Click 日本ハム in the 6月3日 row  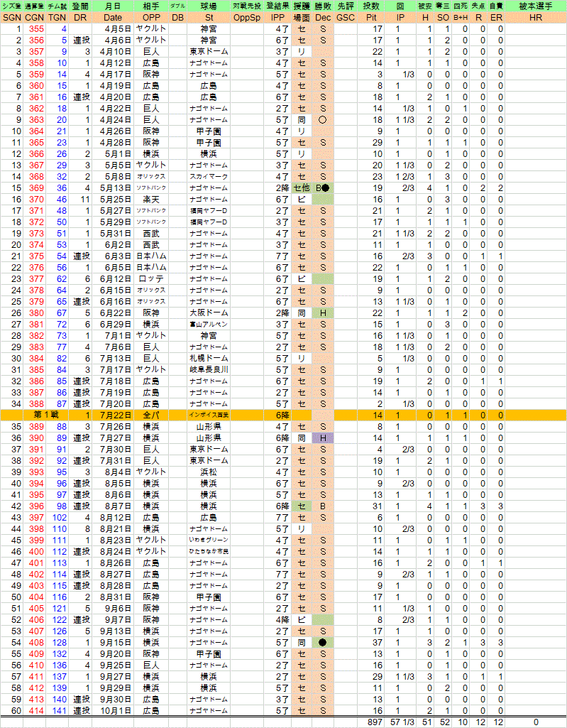150,256
